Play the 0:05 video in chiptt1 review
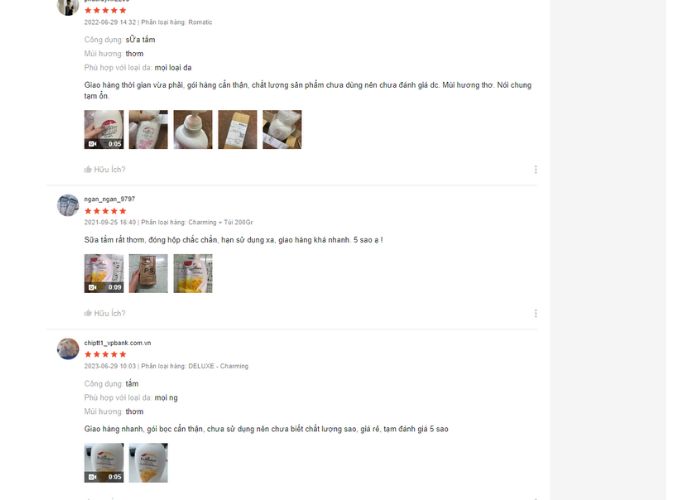Image resolution: width=700 pixels, height=500 pixels. (x=104, y=462)
